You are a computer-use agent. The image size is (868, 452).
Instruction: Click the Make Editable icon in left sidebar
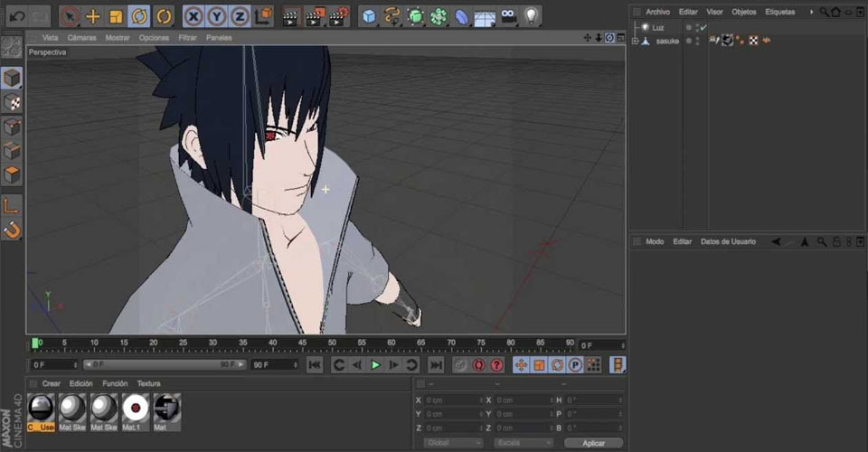(x=12, y=48)
